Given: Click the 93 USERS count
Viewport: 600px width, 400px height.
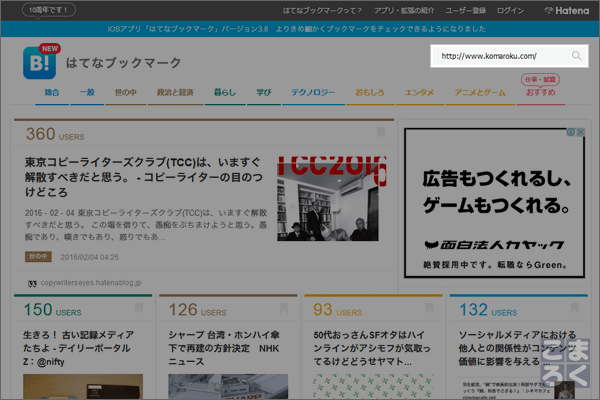Looking at the screenshot, I should tap(338, 310).
